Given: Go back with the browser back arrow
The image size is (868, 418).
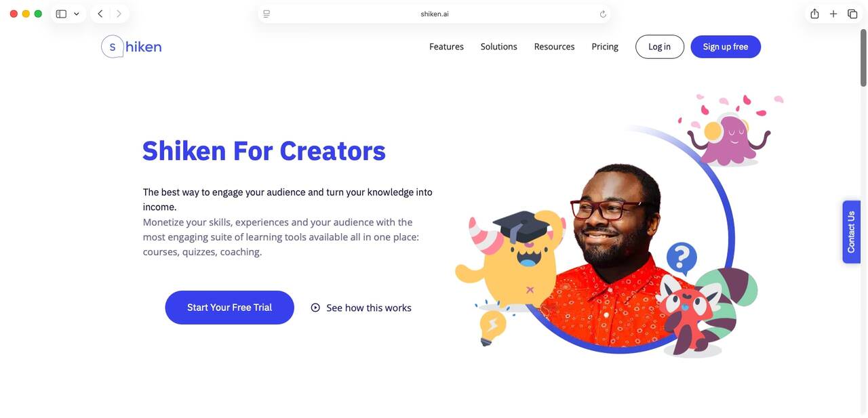Looking at the screenshot, I should tap(100, 14).
